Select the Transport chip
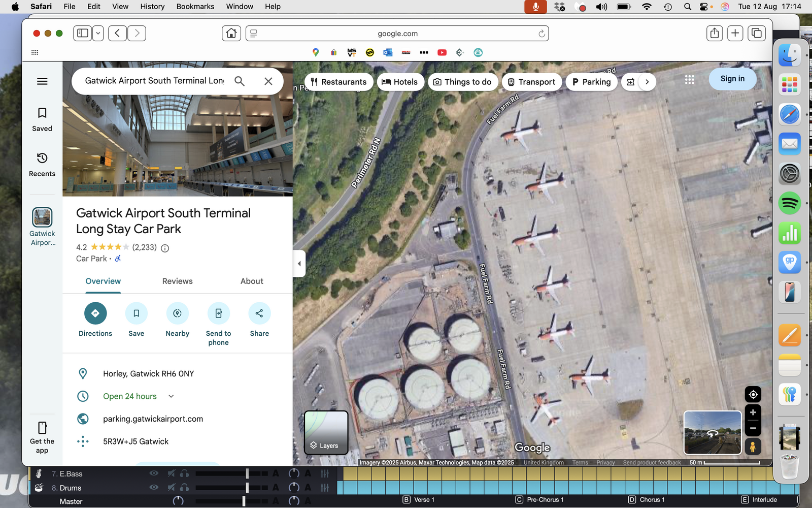The width and height of the screenshot is (812, 508). tap(532, 82)
